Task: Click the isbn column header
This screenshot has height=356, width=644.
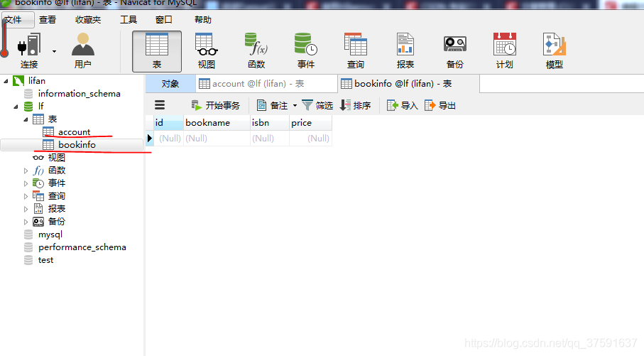Action: coord(269,123)
